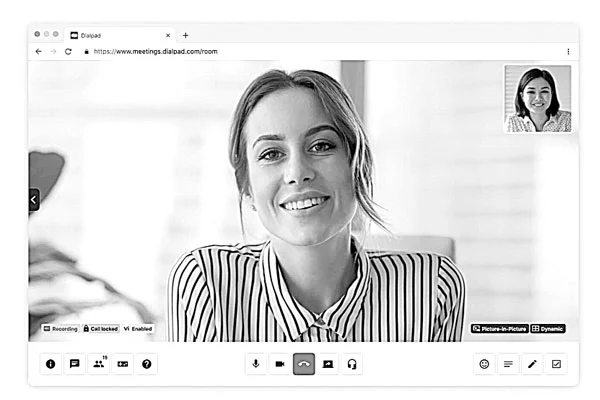Click the share screen icon
This screenshot has height=400, width=600.
click(x=328, y=364)
